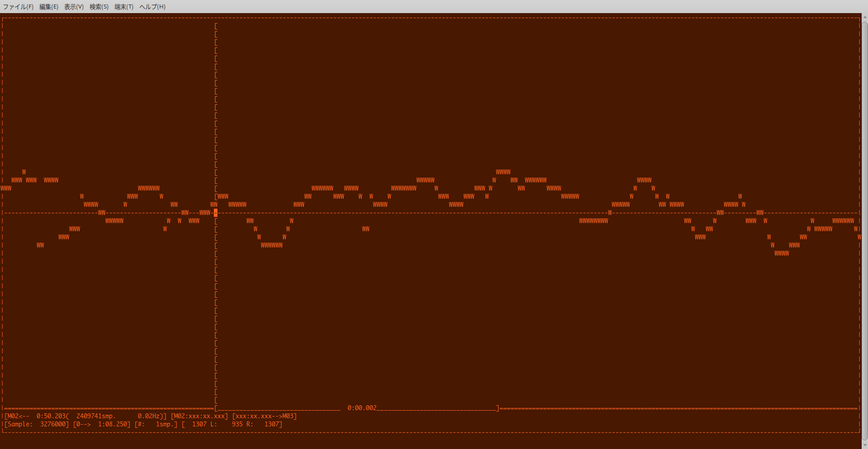868x449 pixels.
Task: Open the 編集(E) menu
Action: click(x=48, y=7)
